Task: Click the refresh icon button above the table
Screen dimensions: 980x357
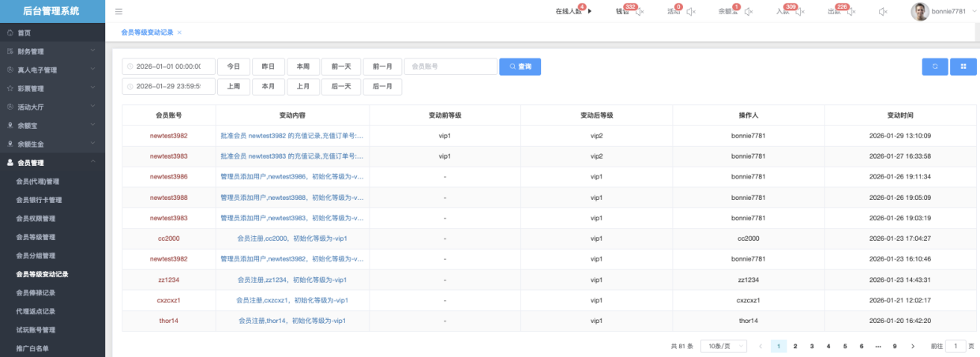Action: pyautogui.click(x=934, y=67)
